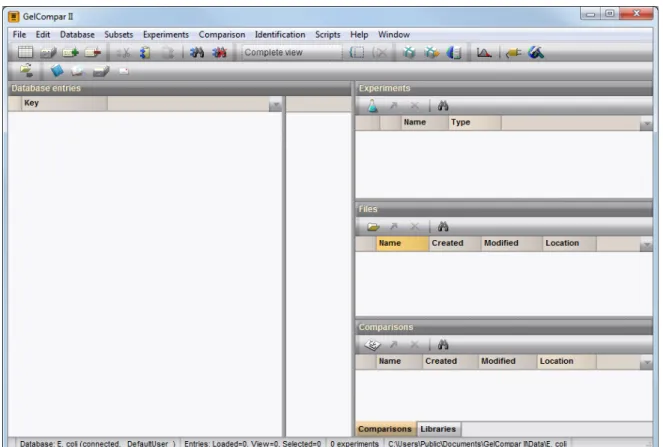
Task: Click the gray drawer icon in second toolbar row
Action: [x=101, y=71]
